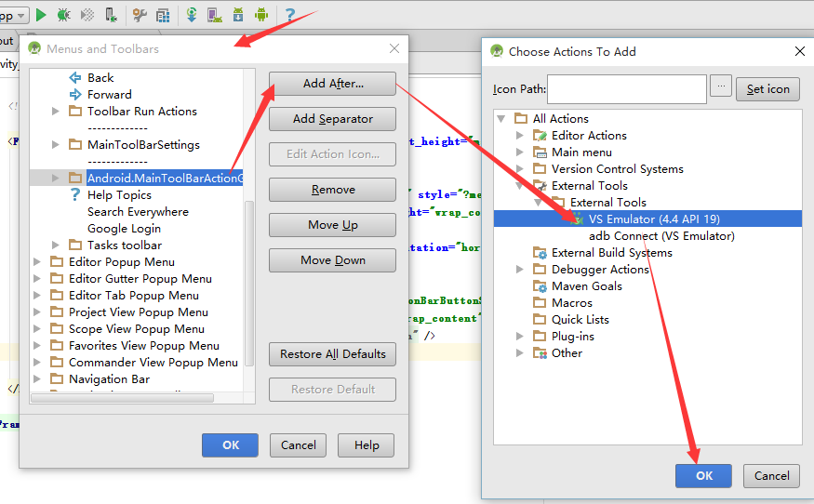Click the Move Up button

[x=332, y=225]
